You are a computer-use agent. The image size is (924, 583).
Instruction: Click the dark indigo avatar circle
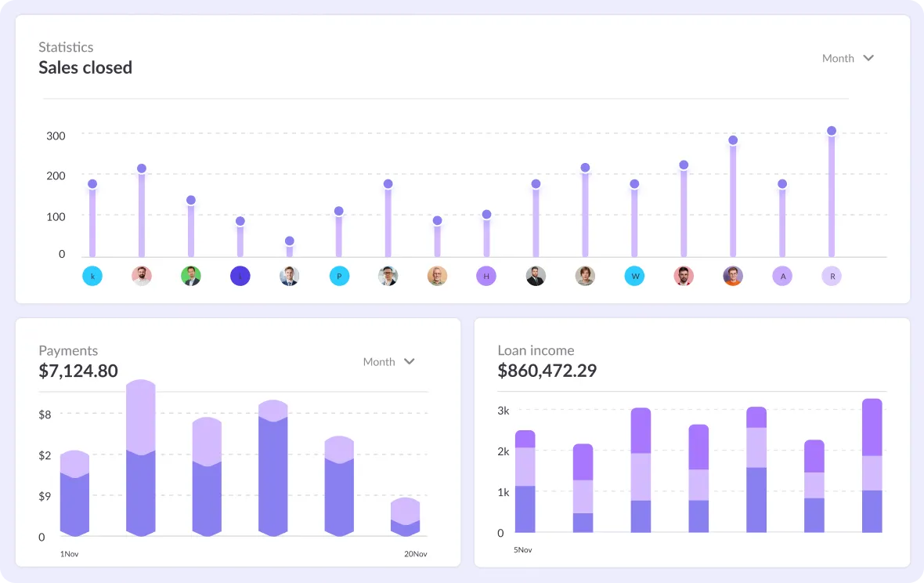[240, 276]
